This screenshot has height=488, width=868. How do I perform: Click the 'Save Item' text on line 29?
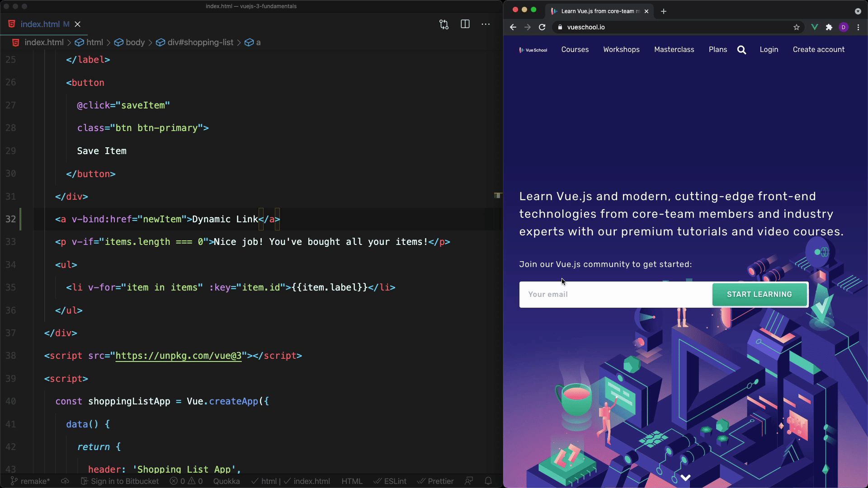point(102,151)
